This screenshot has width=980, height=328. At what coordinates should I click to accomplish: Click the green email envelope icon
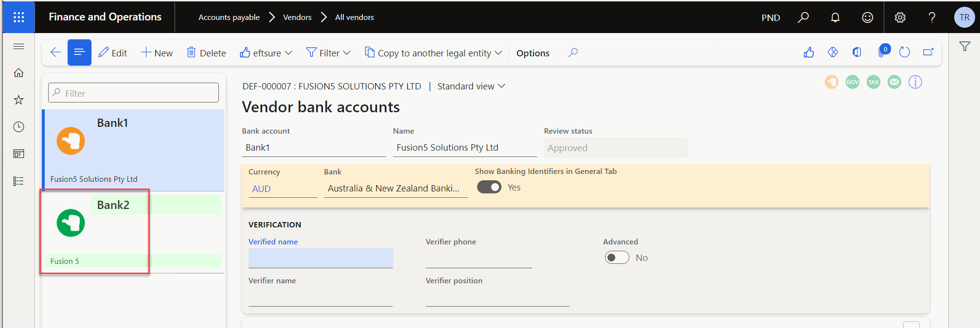click(x=894, y=82)
